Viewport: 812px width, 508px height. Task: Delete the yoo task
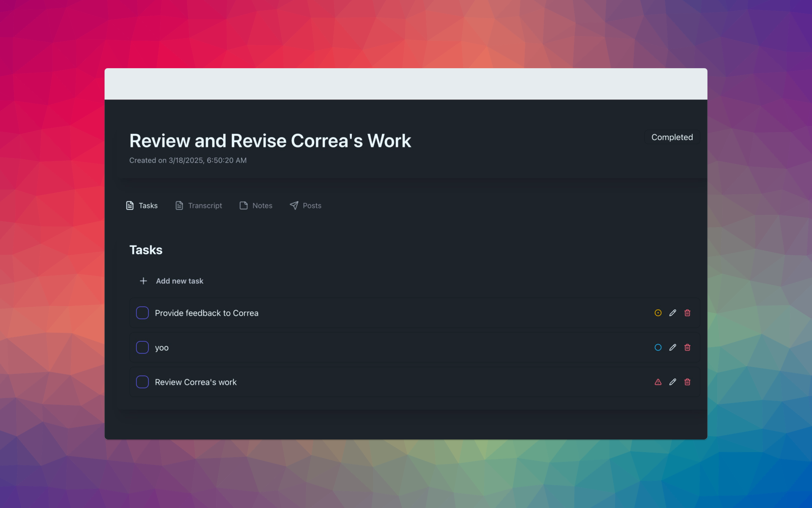pos(687,348)
